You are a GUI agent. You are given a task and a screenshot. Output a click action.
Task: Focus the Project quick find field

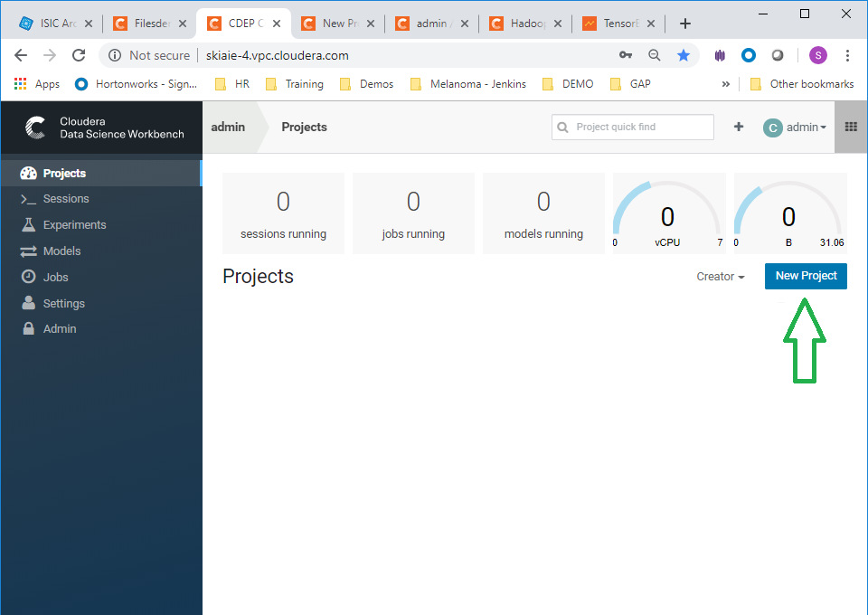coord(632,128)
